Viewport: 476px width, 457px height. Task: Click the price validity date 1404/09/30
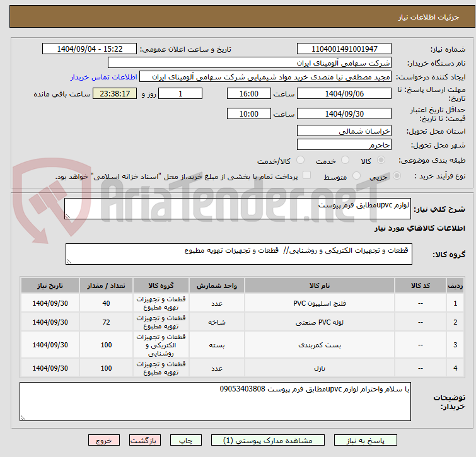tap(344, 114)
